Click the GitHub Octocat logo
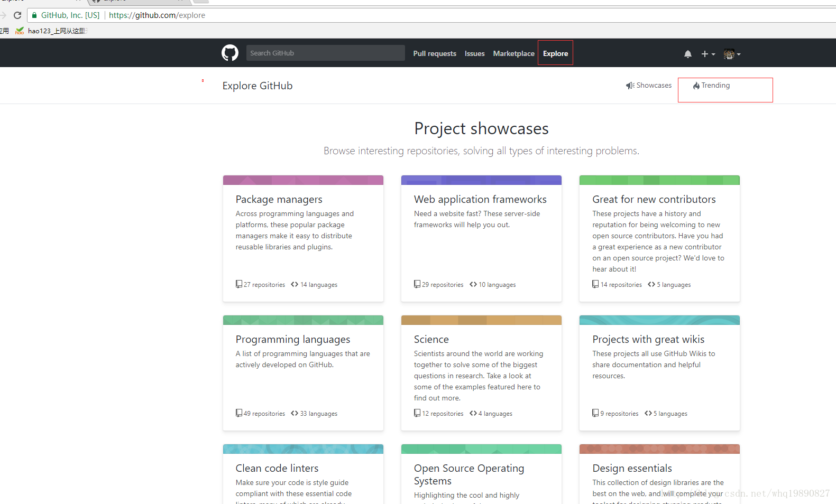836x504 pixels. [x=230, y=53]
